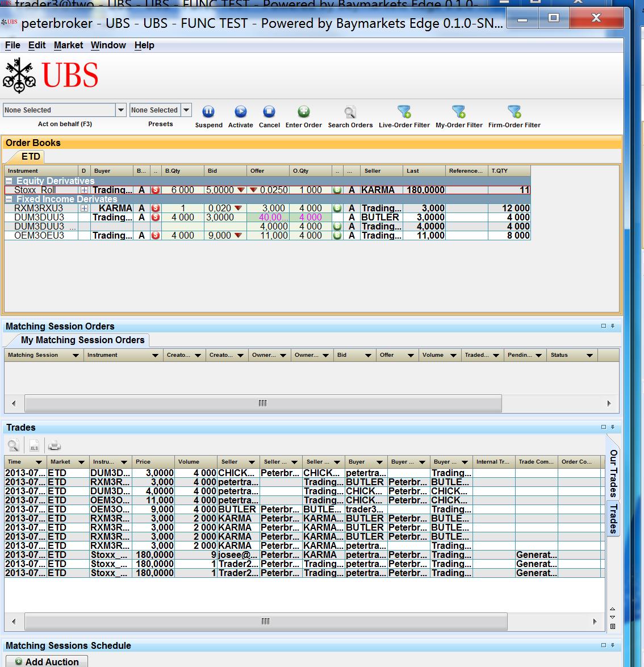Screen dimensions: 644x667
Task: Sort Trades by Price column header
Action: (x=153, y=461)
